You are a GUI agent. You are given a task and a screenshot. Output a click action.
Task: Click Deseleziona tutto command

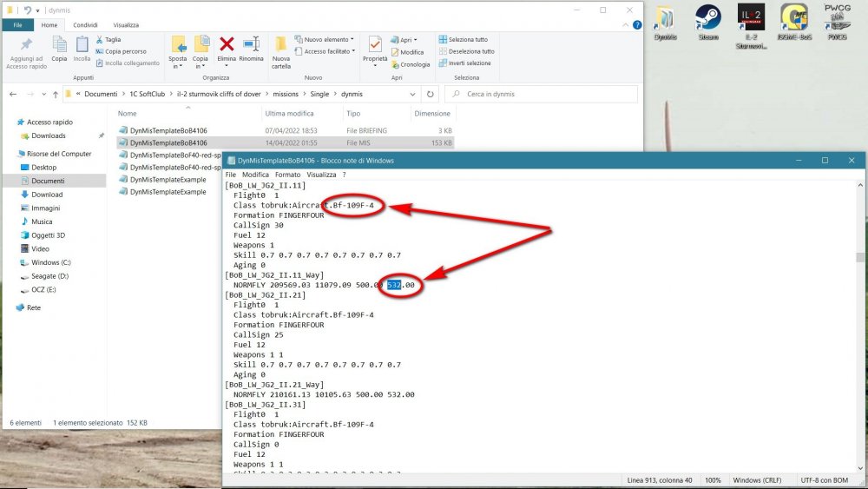coord(467,51)
